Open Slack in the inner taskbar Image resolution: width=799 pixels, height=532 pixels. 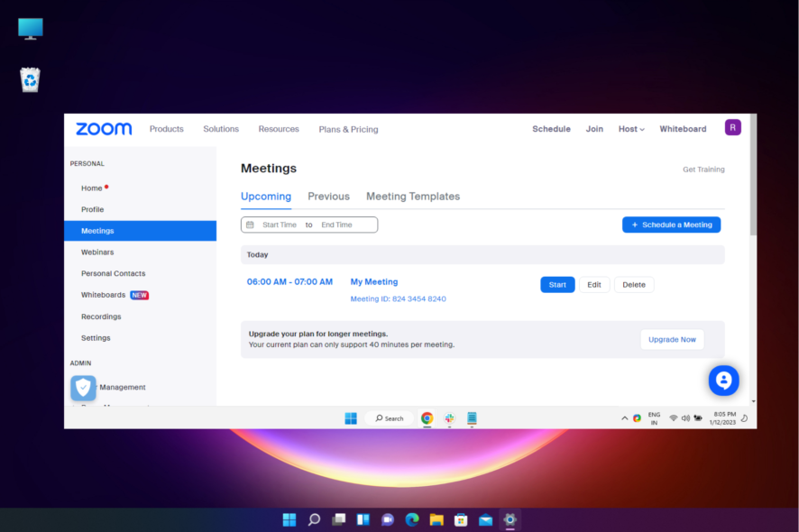click(449, 418)
